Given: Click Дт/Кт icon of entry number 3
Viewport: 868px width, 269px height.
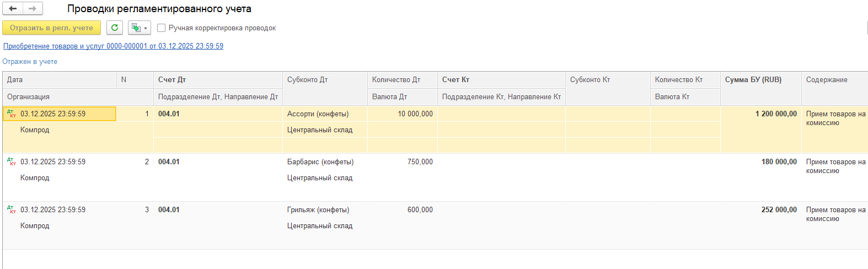Looking at the screenshot, I should [x=12, y=210].
